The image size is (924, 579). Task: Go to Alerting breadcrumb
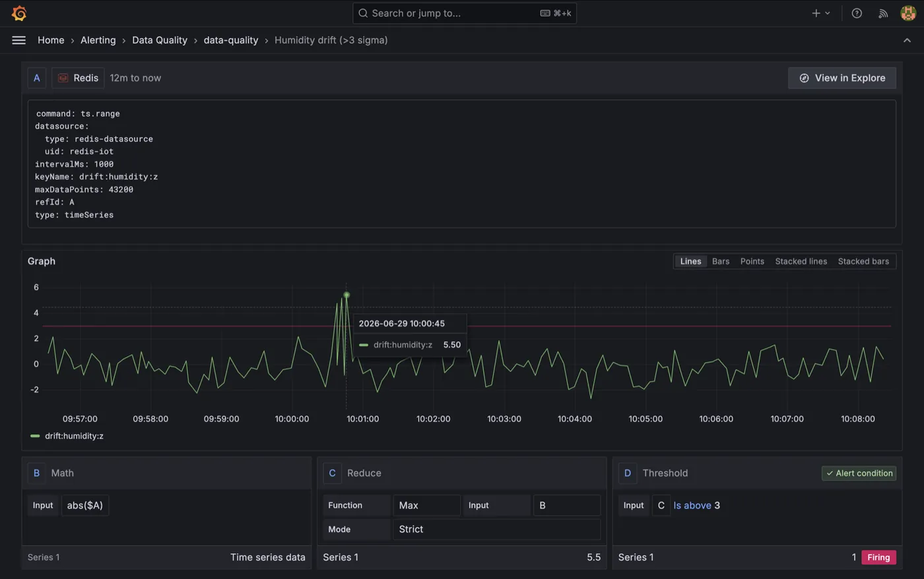pos(98,40)
